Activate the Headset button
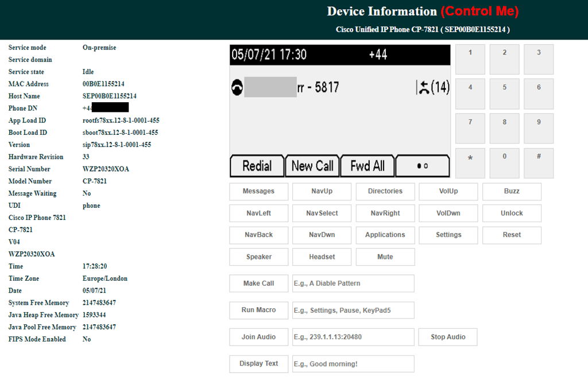Image resolution: width=588 pixels, height=384 pixels. point(322,257)
